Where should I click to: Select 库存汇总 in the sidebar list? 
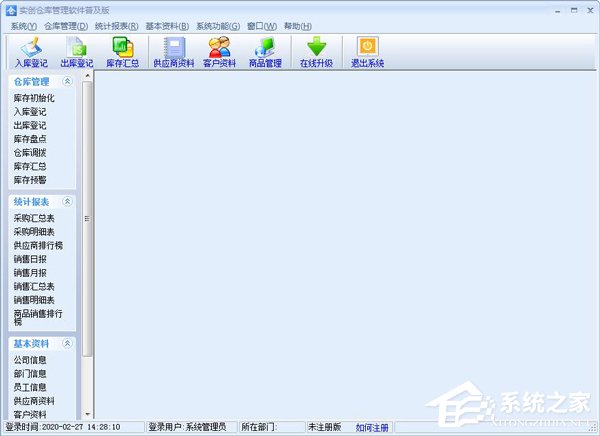point(30,166)
